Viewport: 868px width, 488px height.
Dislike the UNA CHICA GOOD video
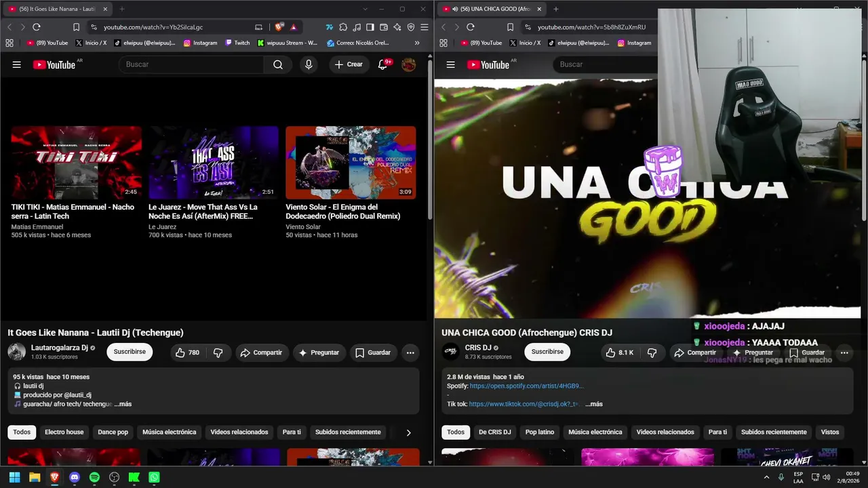652,352
